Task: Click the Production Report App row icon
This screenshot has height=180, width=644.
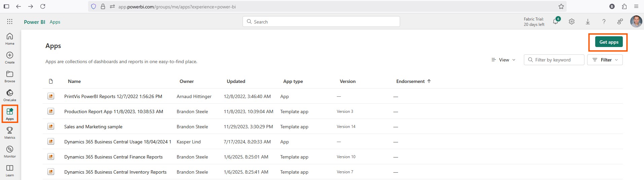Action: 51,111
